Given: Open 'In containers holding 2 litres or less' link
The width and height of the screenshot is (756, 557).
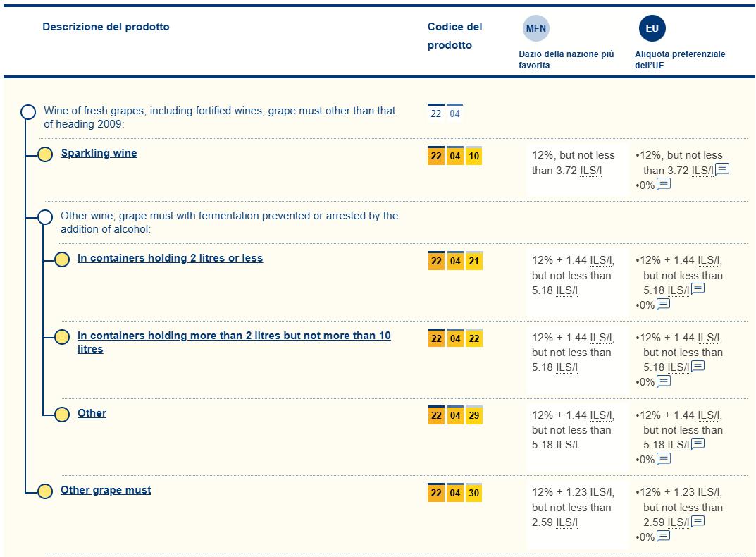Looking at the screenshot, I should (170, 258).
